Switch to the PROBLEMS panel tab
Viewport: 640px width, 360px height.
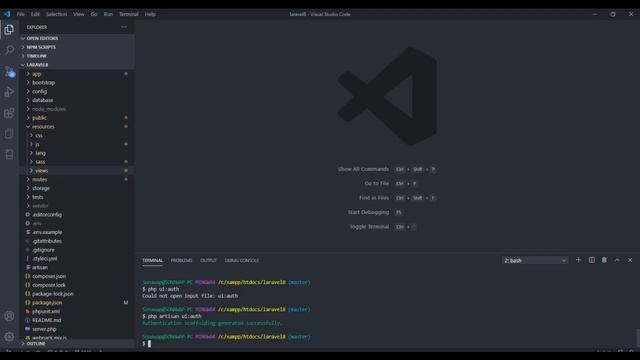[x=181, y=260]
